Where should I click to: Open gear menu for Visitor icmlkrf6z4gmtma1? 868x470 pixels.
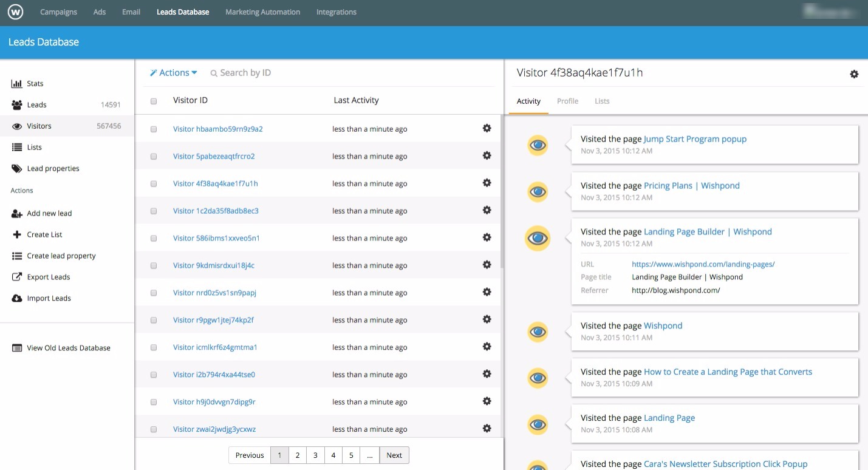[487, 347]
